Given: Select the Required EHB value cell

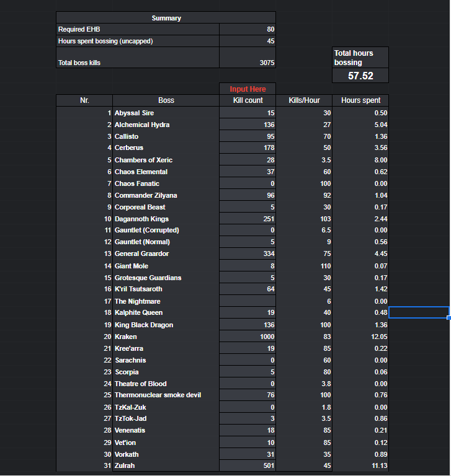Looking at the screenshot, I should (248, 29).
